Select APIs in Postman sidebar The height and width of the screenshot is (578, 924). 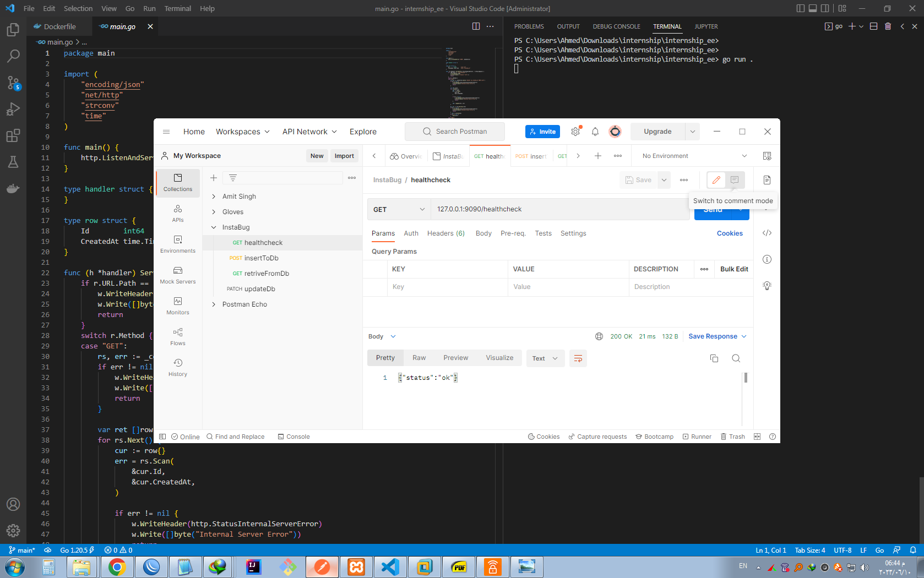pyautogui.click(x=178, y=214)
